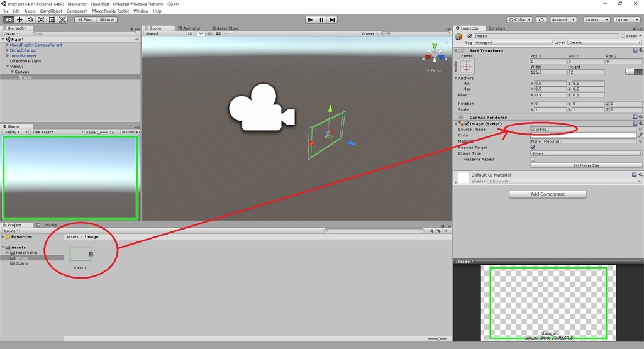
Task: Pick color with the eyedropper icon
Action: [640, 135]
